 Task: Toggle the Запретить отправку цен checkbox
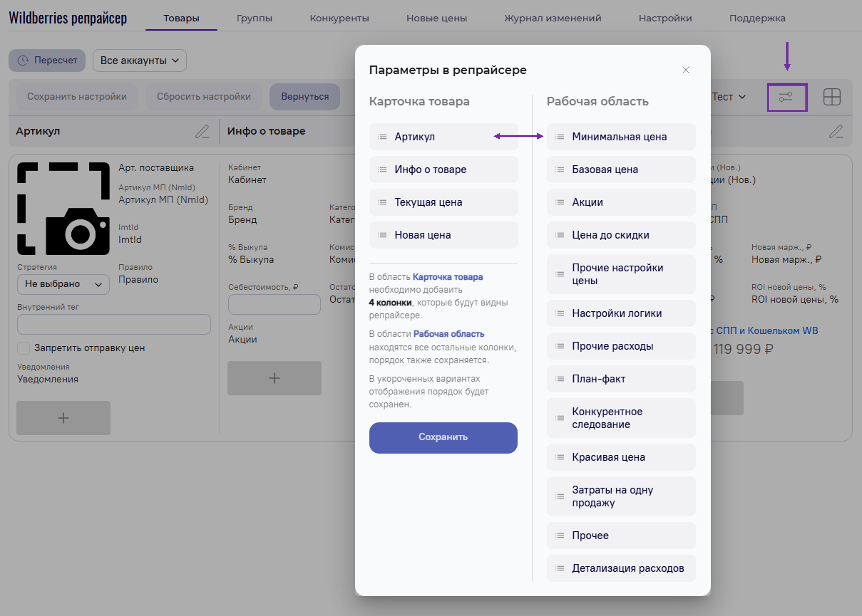23,348
